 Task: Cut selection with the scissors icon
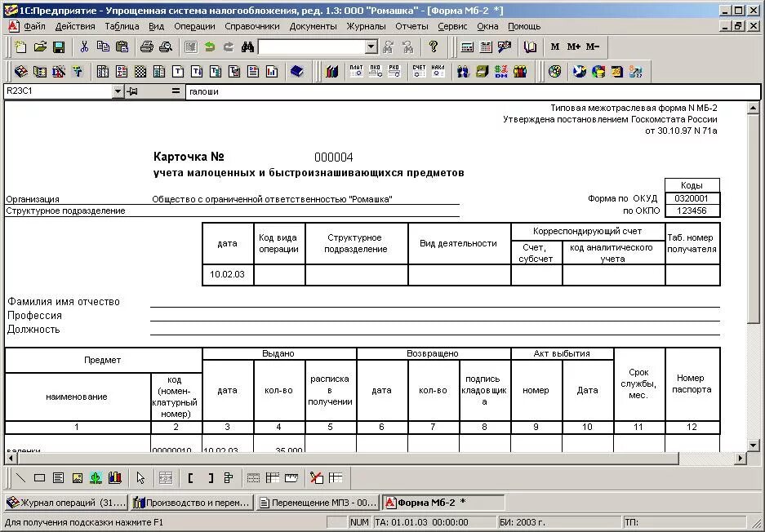tap(84, 47)
